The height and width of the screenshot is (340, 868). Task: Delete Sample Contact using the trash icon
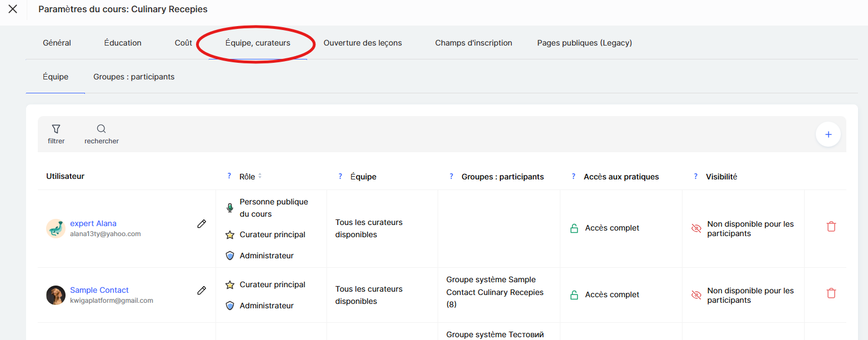[x=831, y=293]
